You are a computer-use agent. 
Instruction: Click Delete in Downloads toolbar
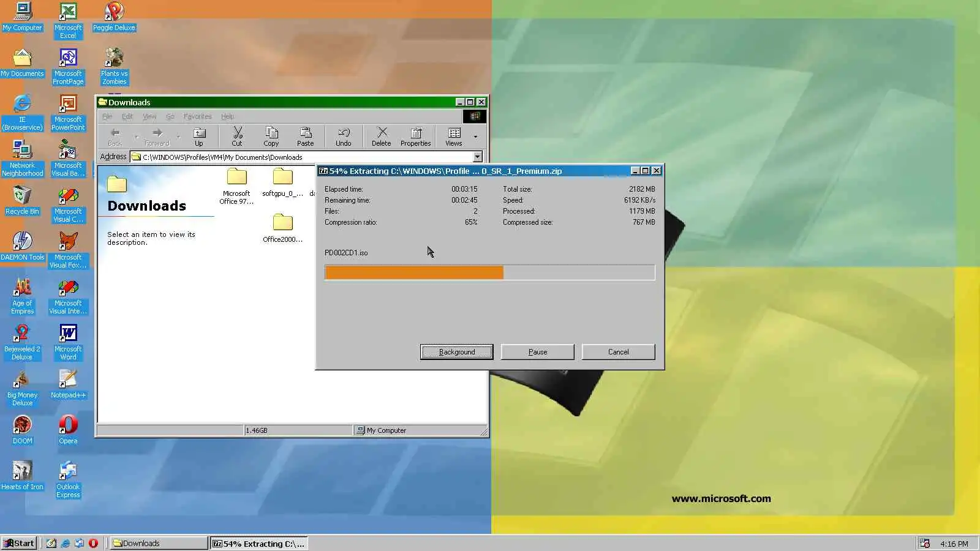[x=382, y=137]
